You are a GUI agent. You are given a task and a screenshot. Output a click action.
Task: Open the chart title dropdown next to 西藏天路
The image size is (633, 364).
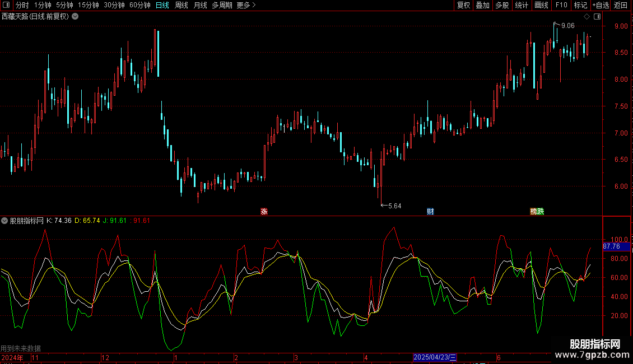point(75,17)
